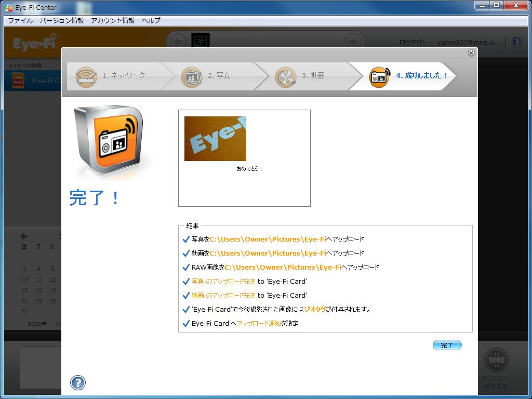Select the Eye-Fi Card Wi-Fi icon in the sidebar
Screen dimensions: 532x399
18,81
